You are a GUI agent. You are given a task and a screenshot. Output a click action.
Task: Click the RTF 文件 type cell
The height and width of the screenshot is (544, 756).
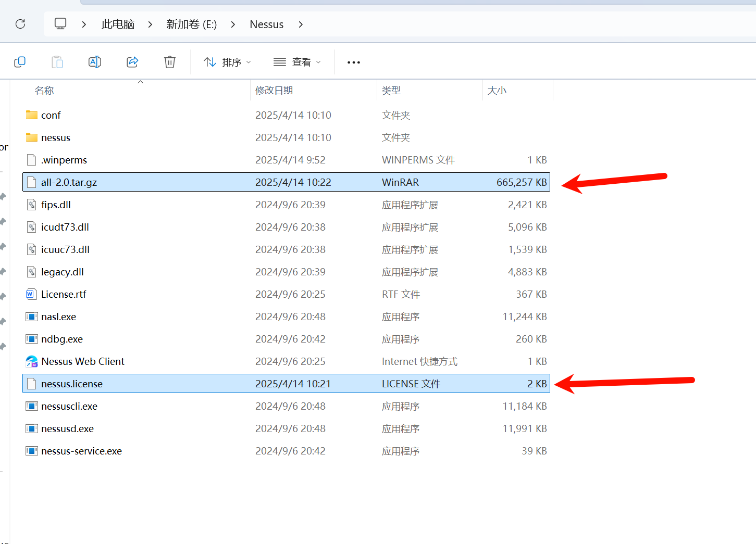tap(401, 294)
